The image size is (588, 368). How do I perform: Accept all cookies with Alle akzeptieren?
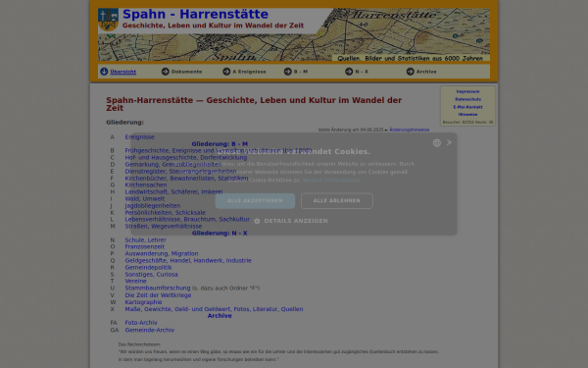click(255, 201)
